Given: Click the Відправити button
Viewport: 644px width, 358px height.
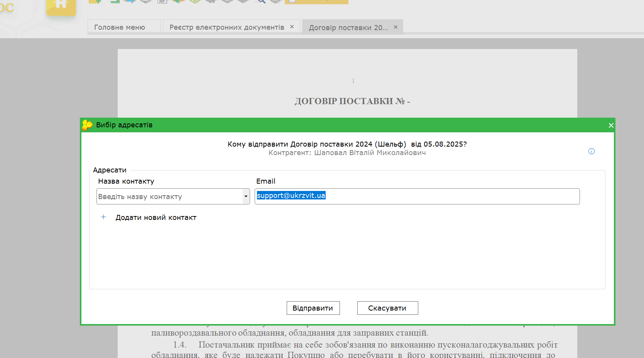Looking at the screenshot, I should click(x=313, y=308).
